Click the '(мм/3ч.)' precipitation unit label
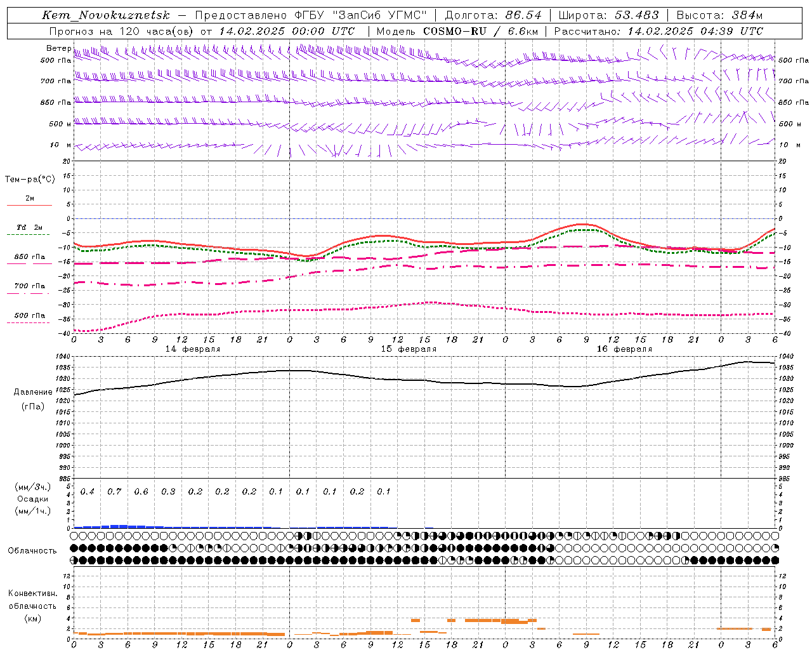This screenshot has height=650, width=812. pos(33,487)
